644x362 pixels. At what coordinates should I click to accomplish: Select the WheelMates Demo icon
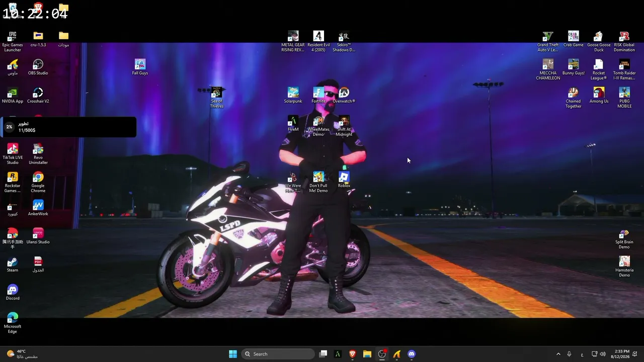(318, 126)
